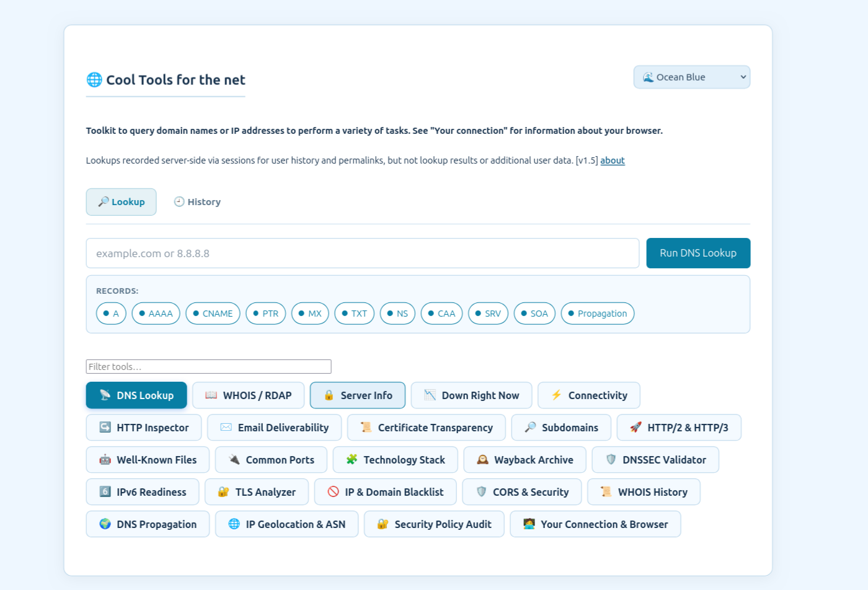
Task: Open the about link
Action: click(x=613, y=161)
